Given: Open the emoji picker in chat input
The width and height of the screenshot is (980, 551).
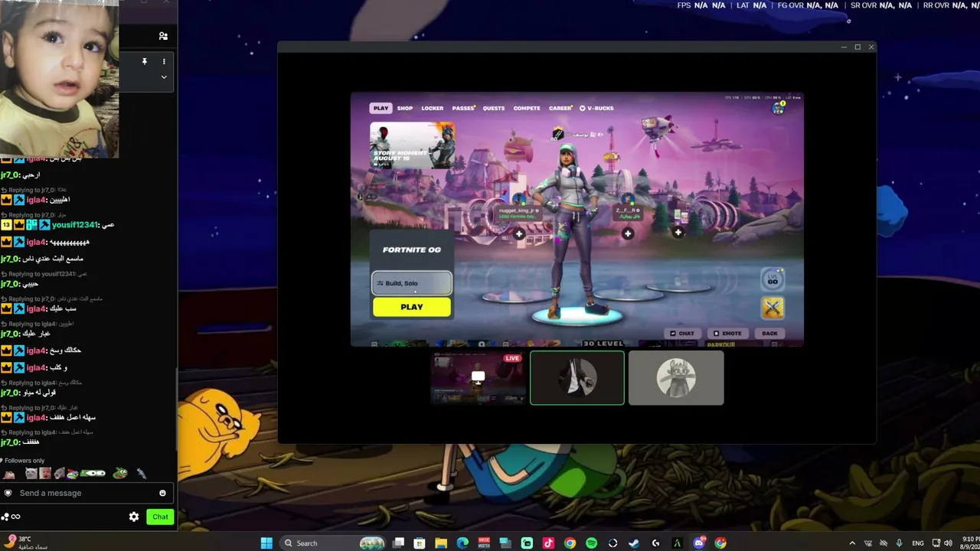Looking at the screenshot, I should click(x=162, y=493).
